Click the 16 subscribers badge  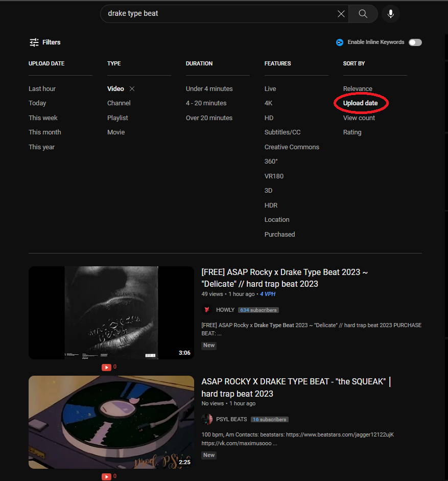point(270,419)
